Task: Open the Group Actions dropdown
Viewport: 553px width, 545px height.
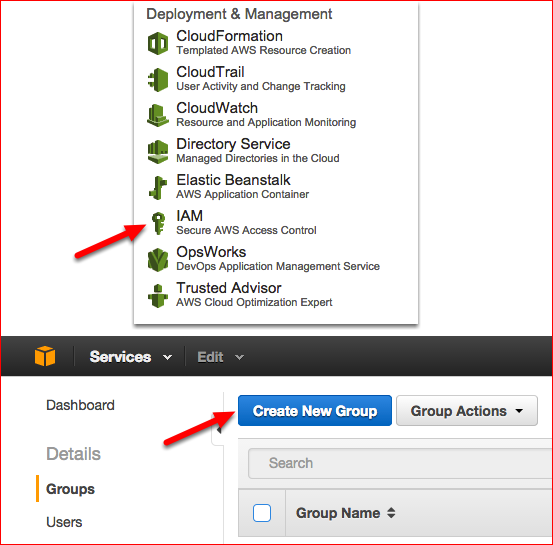Action: point(467,411)
